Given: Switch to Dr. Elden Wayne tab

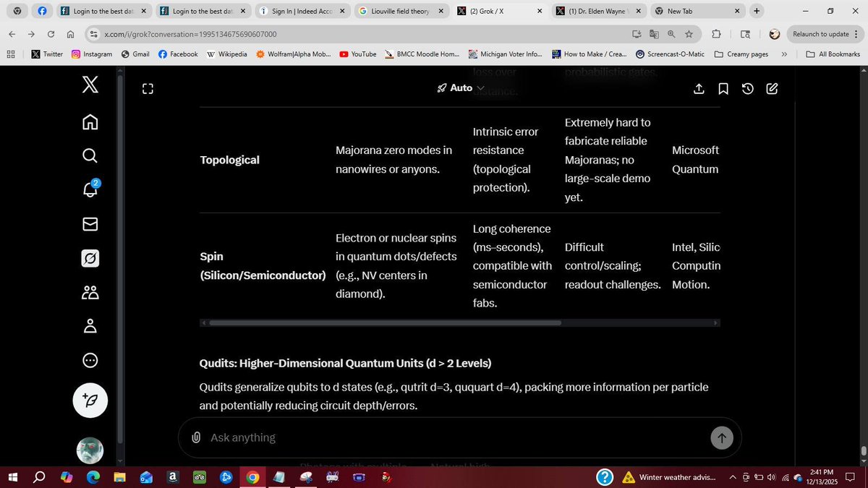Looking at the screenshot, I should pyautogui.click(x=597, y=12).
